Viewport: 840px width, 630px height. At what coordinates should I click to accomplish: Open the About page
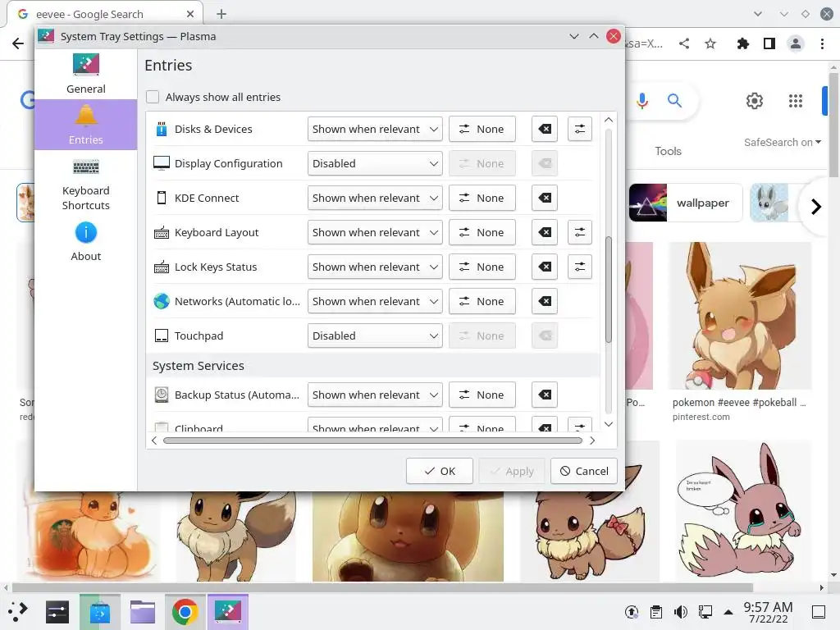click(85, 241)
